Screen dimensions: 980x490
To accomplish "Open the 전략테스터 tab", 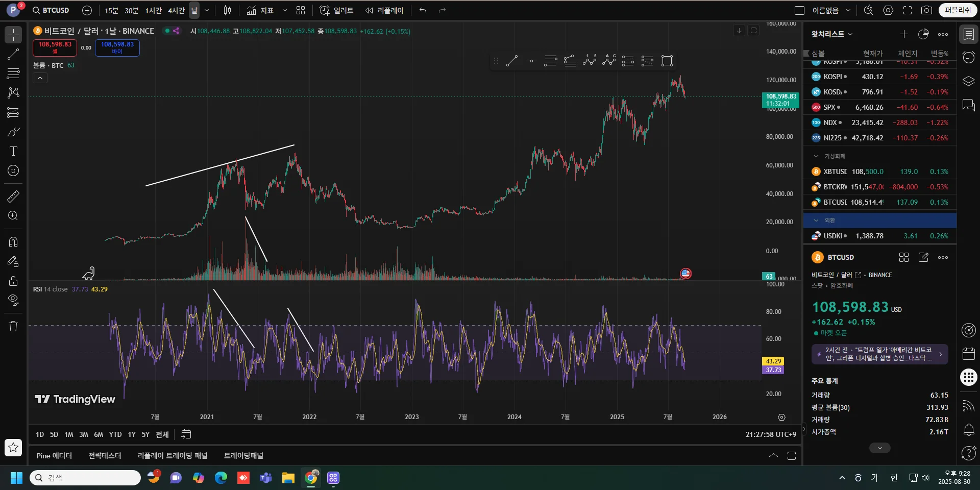I will (105, 456).
